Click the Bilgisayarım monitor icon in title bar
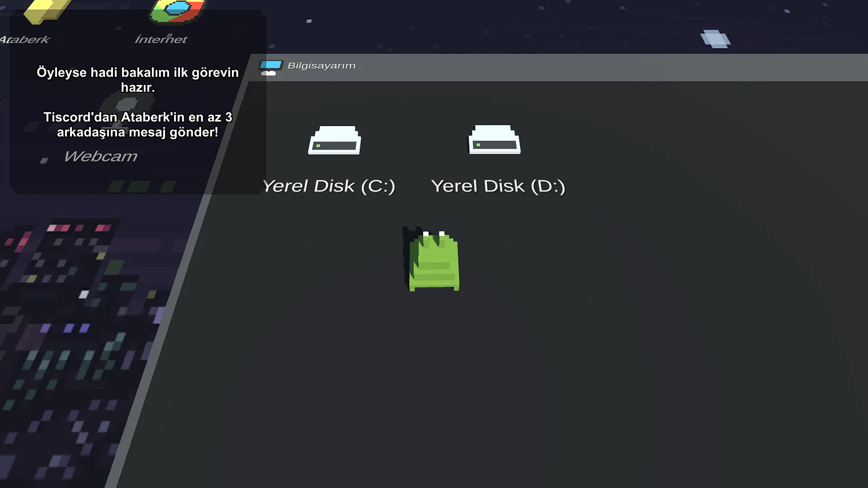Screen dimensions: 868x488 click(x=270, y=67)
